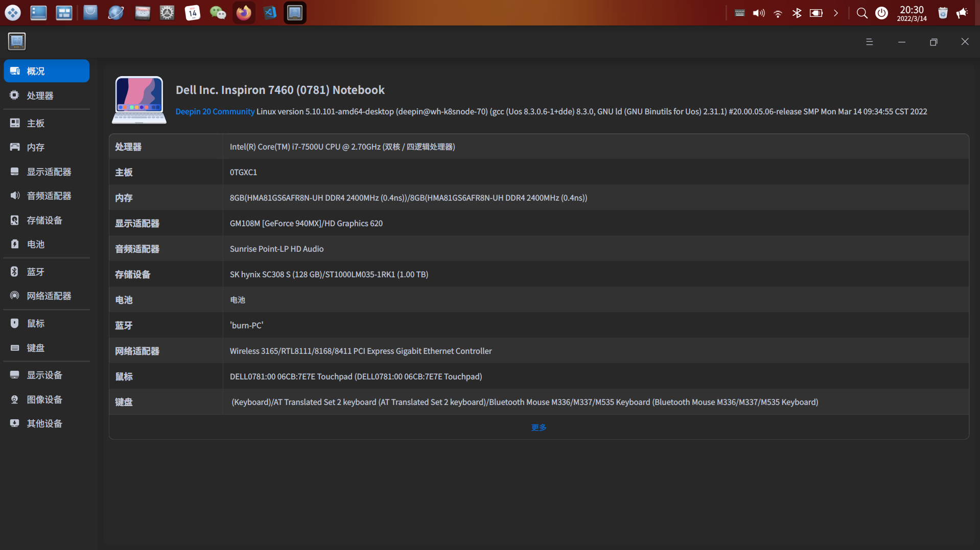This screenshot has width=980, height=550.
Task: Open the onboard keyboard tray icon
Action: [739, 13]
